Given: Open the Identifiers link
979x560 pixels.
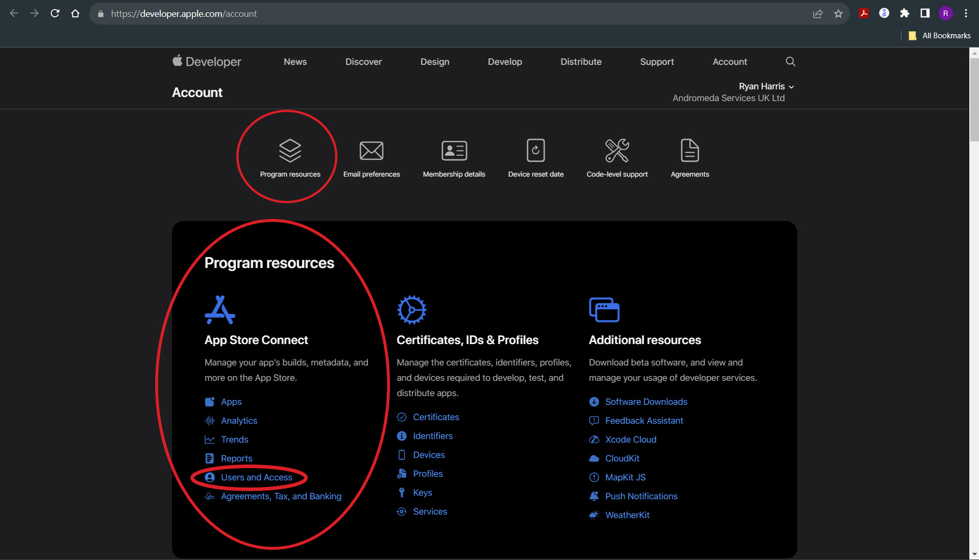Looking at the screenshot, I should 433,436.
